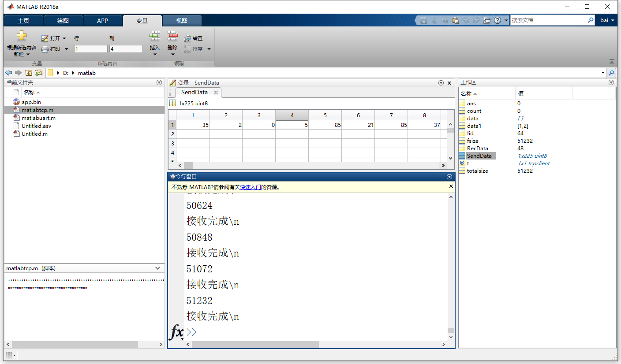
Task: Select matlabuart.m file
Action: 38,118
